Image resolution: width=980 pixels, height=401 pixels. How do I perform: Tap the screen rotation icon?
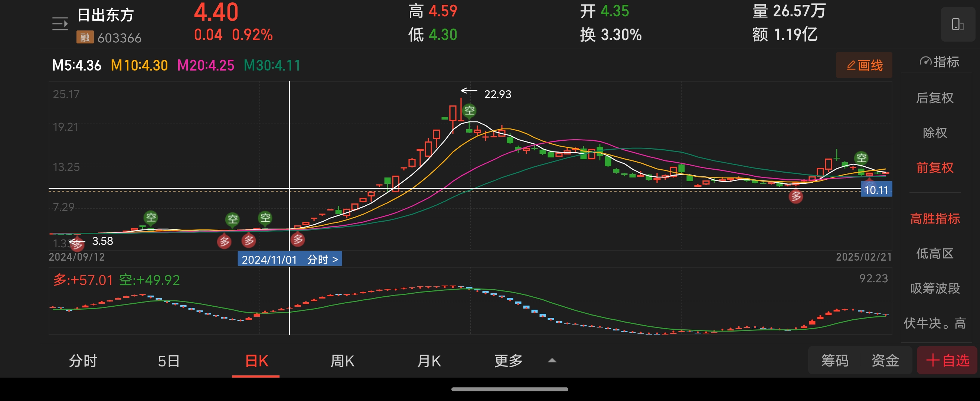[x=957, y=25]
